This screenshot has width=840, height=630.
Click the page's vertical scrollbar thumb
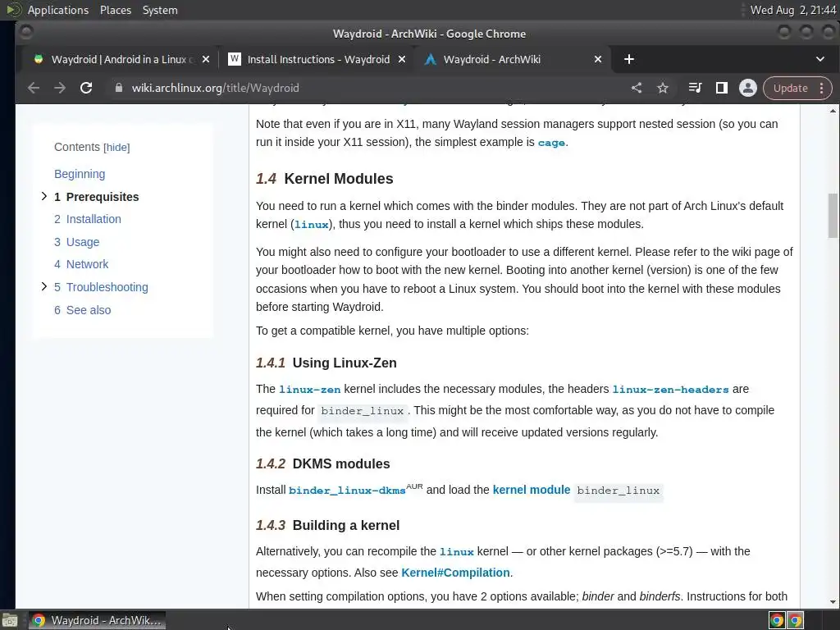tap(833, 216)
